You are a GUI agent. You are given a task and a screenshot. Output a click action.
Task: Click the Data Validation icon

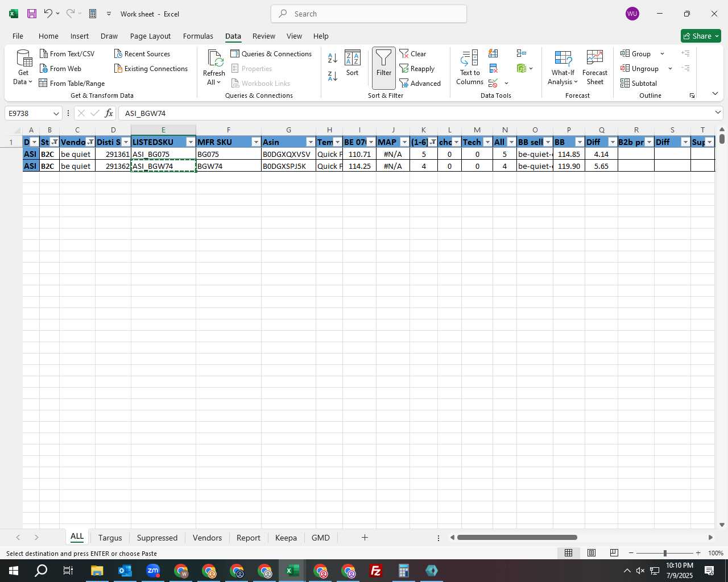pyautogui.click(x=493, y=83)
